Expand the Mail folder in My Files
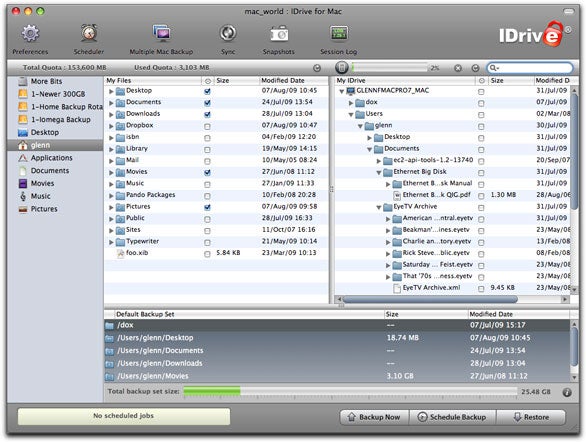The height and width of the screenshot is (442, 586). [x=111, y=161]
